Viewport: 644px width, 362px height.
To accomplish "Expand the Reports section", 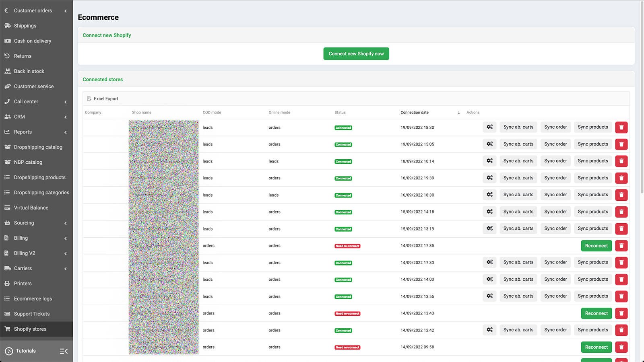I will 65,132.
